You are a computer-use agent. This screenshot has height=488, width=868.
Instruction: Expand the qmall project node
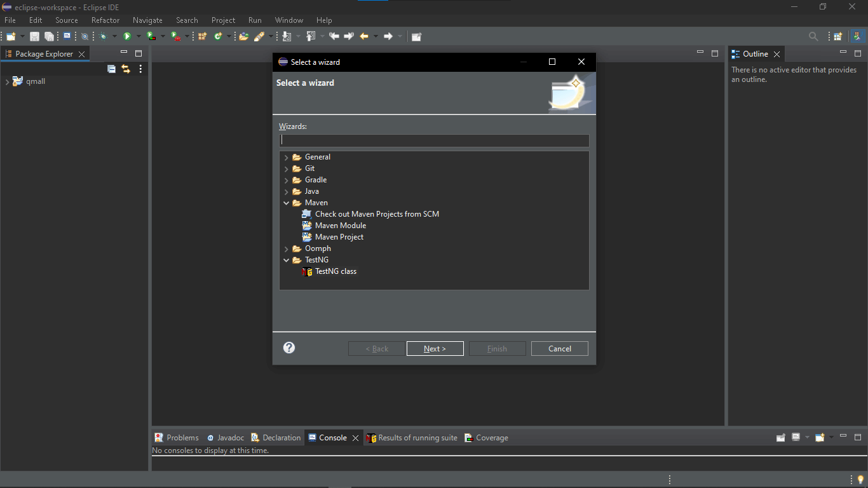tap(7, 81)
